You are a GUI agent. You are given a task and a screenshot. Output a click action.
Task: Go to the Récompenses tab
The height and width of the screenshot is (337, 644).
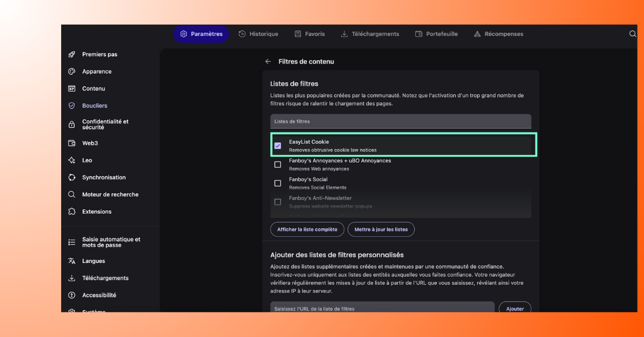pos(498,34)
